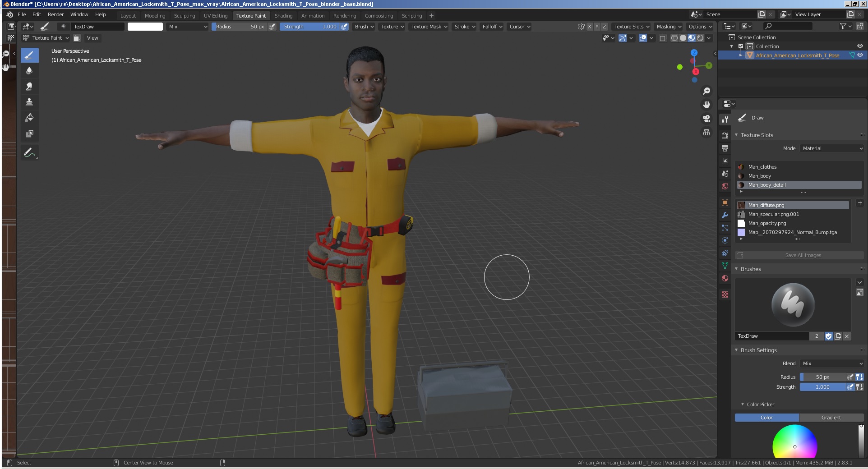Toggle header strength pressure sensitivity
The width and height of the screenshot is (868, 469).
click(344, 27)
